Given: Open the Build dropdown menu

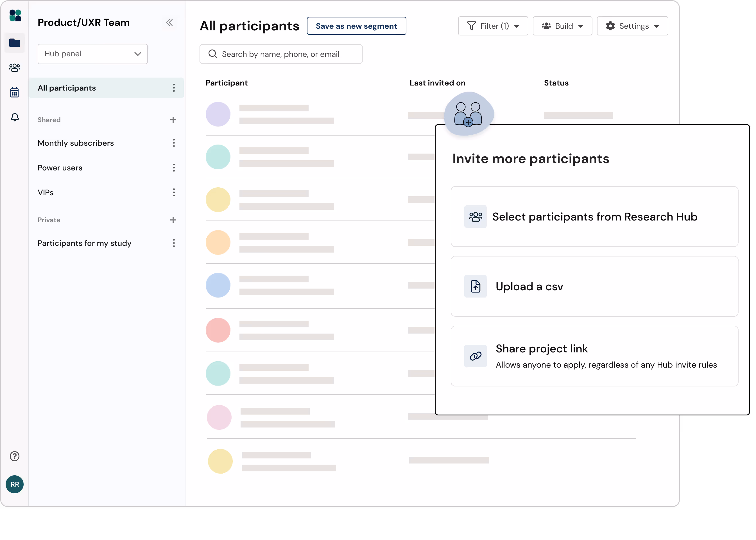Looking at the screenshot, I should (562, 26).
